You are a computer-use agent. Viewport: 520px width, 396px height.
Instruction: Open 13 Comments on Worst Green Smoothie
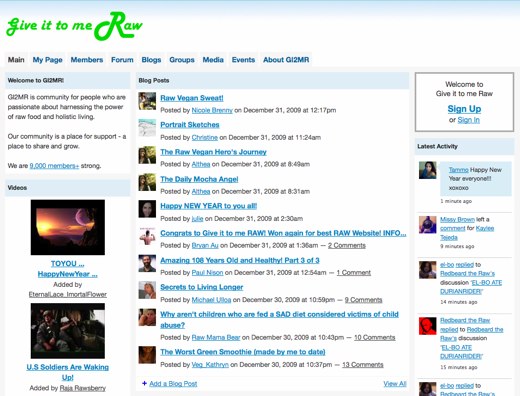pyautogui.click(x=363, y=365)
